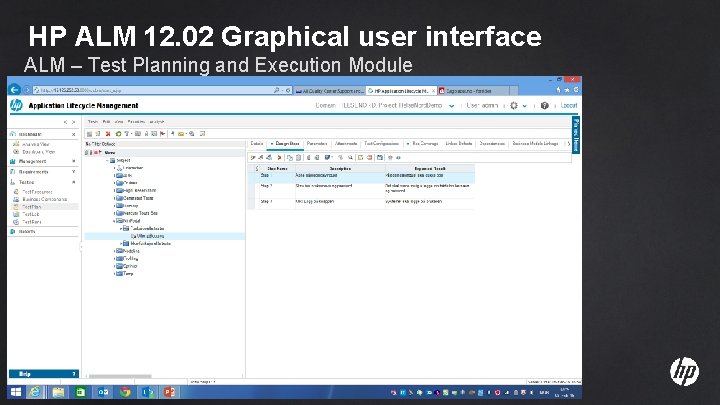The height and width of the screenshot is (405, 720).
Task: Select the Step 2 row in the design steps grid
Action: click(x=361, y=190)
